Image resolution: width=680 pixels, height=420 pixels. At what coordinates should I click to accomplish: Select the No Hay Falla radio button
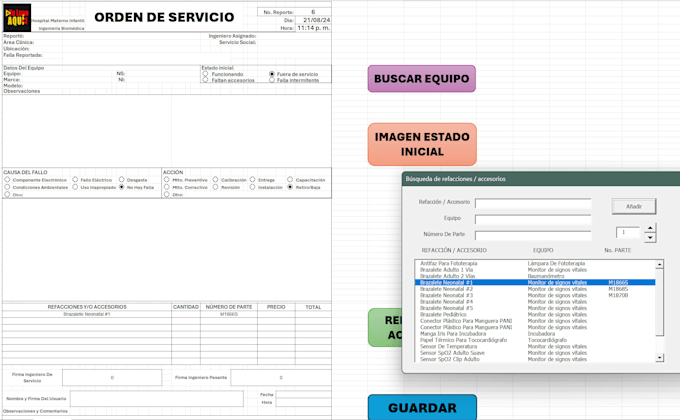click(x=121, y=187)
